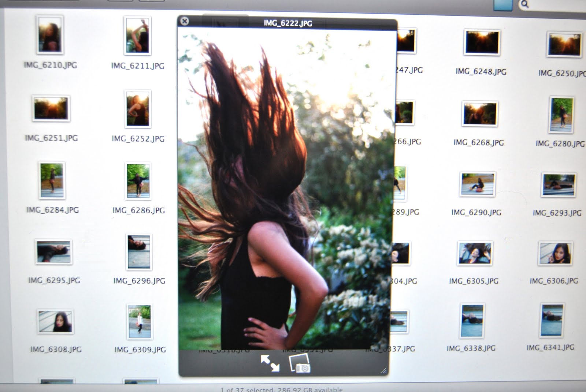Close the IMG_6222.JPG Quick Look preview
586x392 pixels.
tap(185, 21)
